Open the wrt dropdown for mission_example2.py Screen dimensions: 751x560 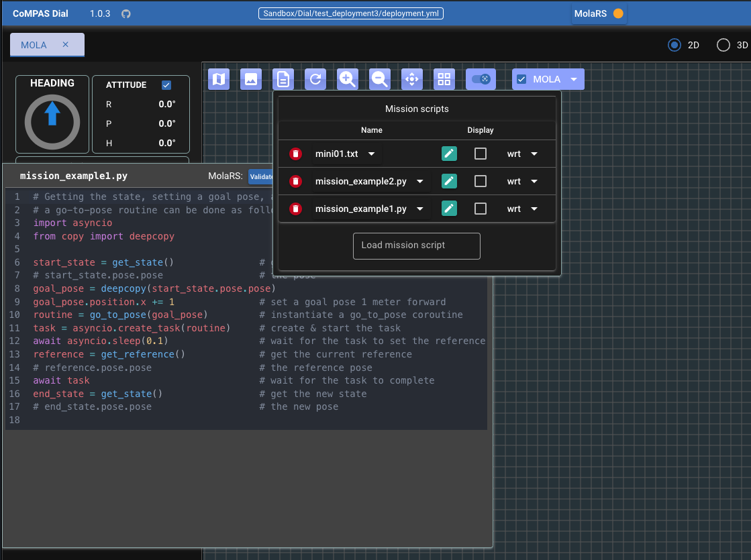coord(534,181)
